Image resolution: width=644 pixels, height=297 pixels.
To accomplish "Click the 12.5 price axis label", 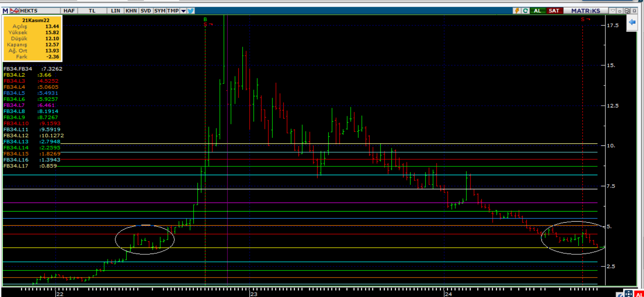I will point(613,105).
